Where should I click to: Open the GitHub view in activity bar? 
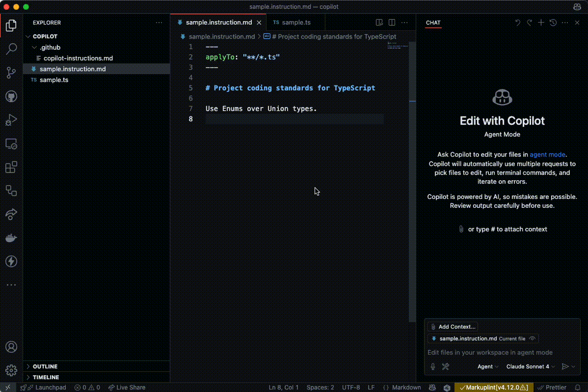pos(11,96)
